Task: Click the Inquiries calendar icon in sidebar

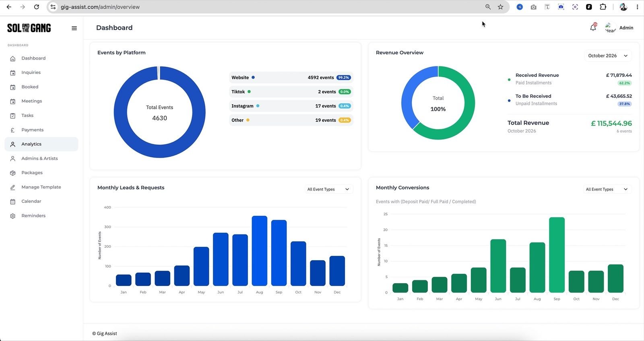Action: tap(13, 73)
